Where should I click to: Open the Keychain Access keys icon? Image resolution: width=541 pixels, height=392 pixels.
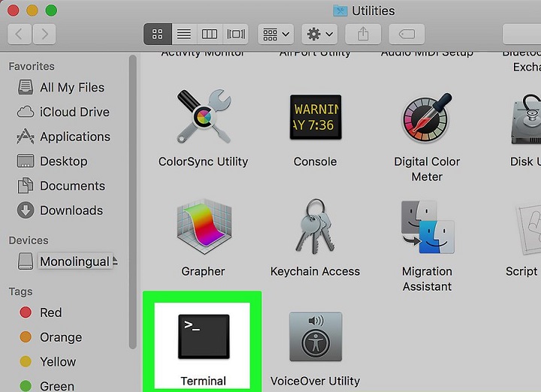coord(315,226)
